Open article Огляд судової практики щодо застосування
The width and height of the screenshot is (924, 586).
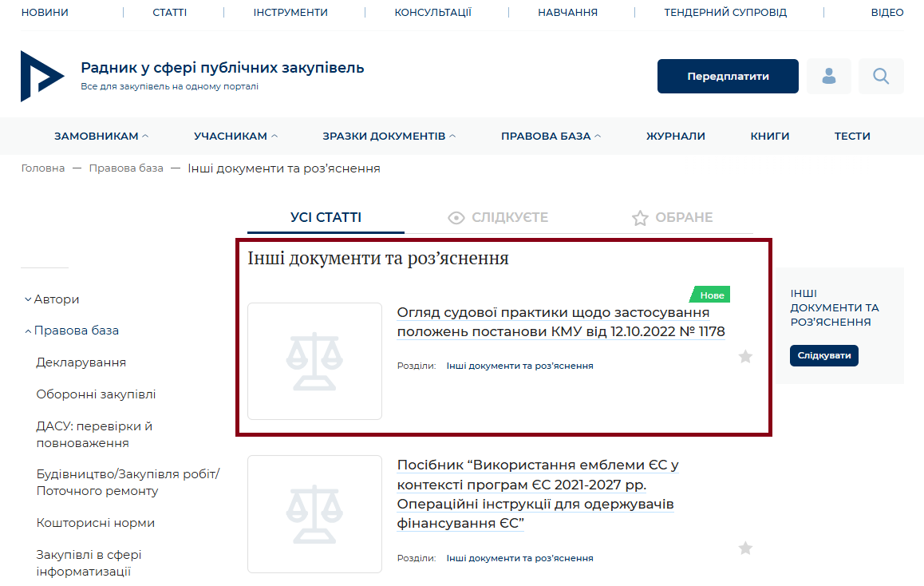point(560,322)
